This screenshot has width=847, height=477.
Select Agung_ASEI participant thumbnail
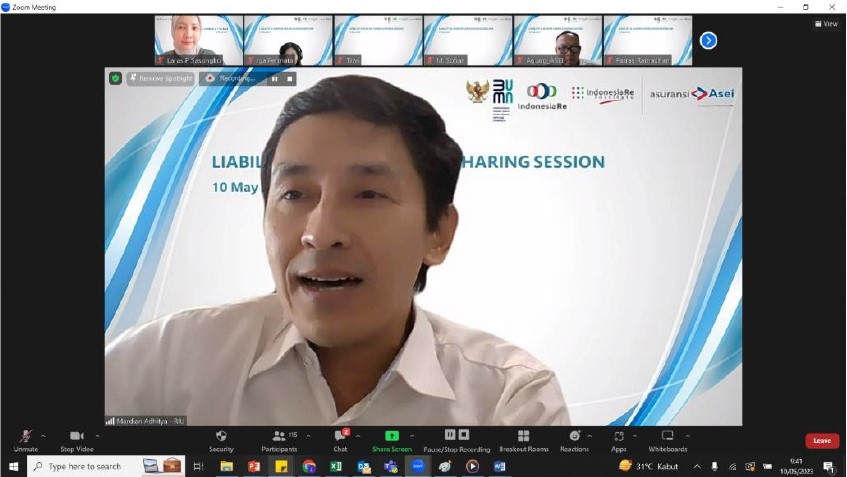558,41
